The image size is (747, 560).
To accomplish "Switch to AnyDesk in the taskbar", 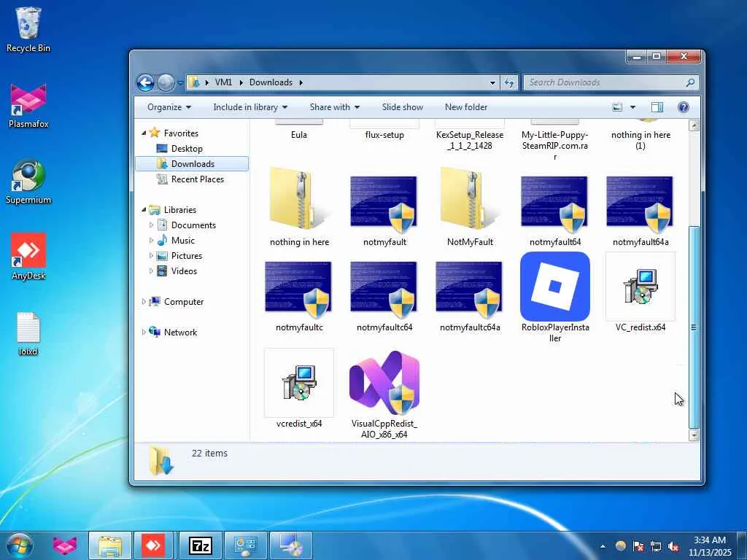I will click(x=153, y=545).
